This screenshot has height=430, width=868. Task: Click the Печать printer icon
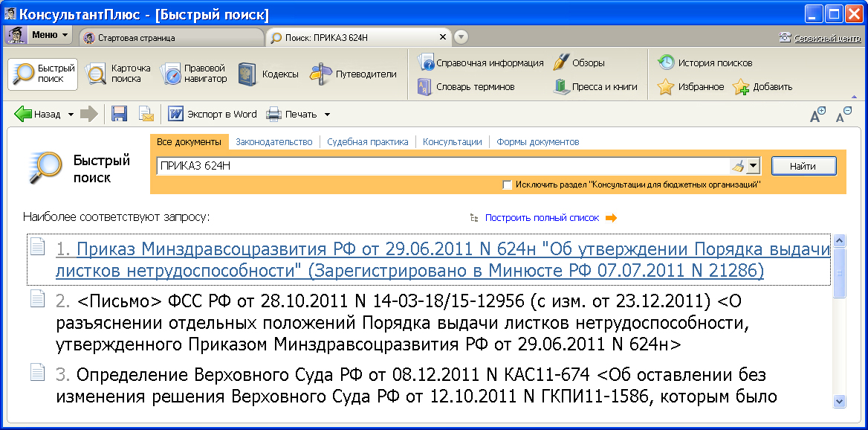(273, 115)
